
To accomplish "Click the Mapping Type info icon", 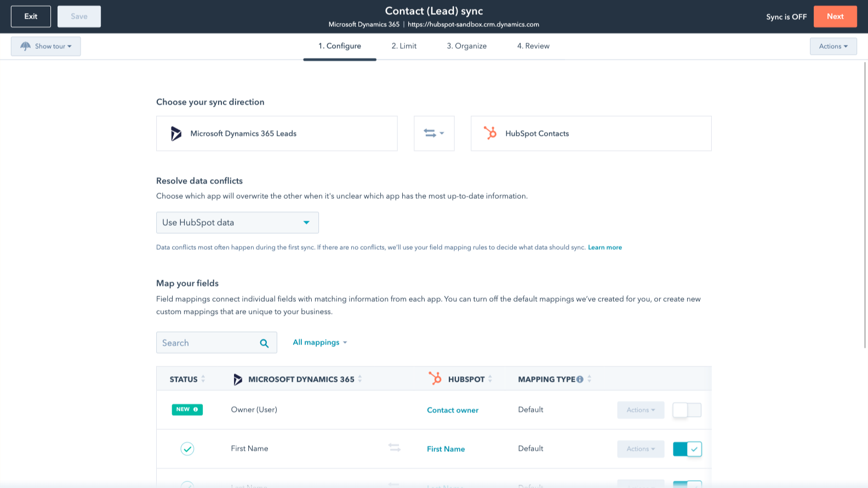I will click(x=580, y=379).
